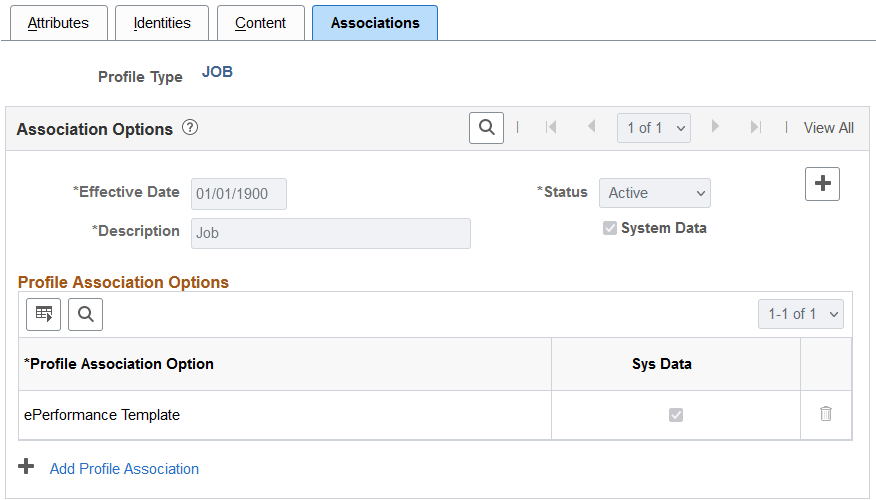Open the Status dropdown
This screenshot has width=876, height=500.
point(655,193)
